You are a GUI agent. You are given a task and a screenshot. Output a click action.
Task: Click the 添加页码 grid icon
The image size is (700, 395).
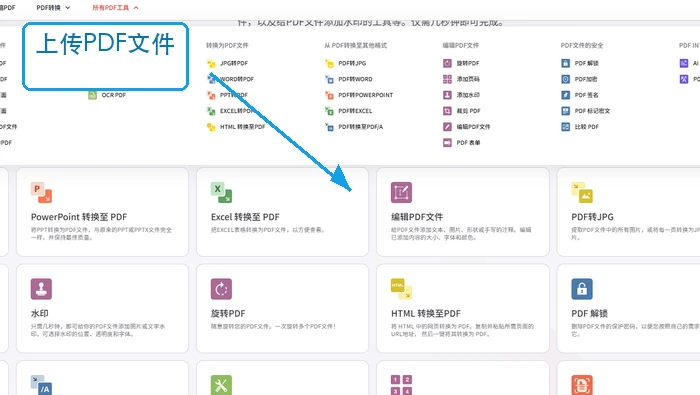pyautogui.click(x=447, y=79)
